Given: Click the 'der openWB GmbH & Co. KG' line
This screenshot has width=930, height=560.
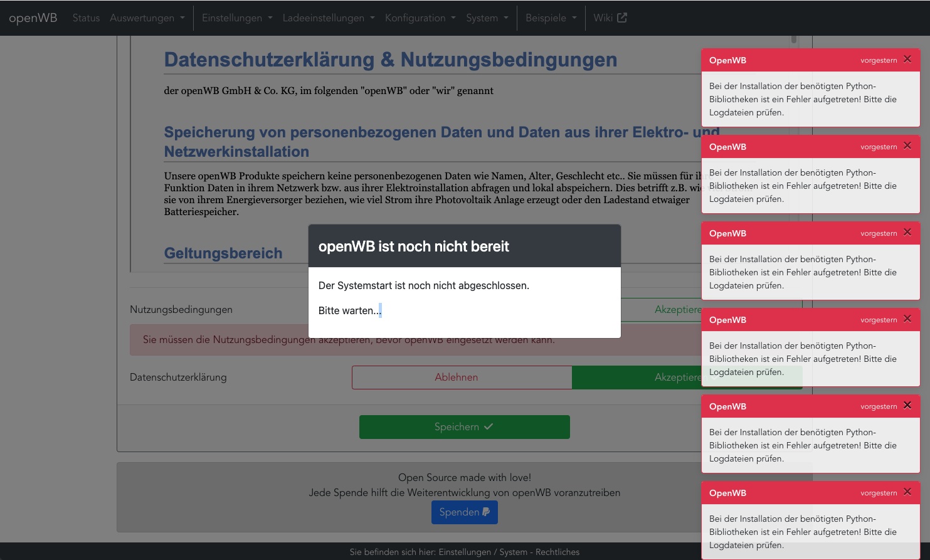Looking at the screenshot, I should (329, 91).
